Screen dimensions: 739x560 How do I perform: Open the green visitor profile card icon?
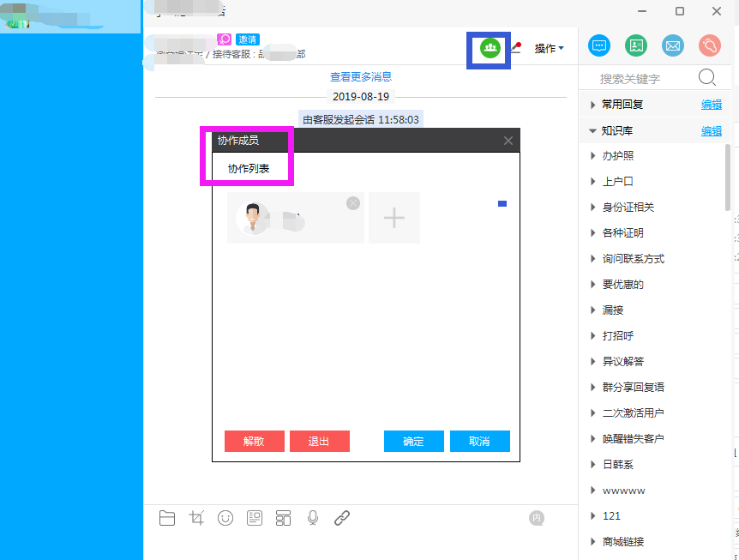tap(635, 46)
